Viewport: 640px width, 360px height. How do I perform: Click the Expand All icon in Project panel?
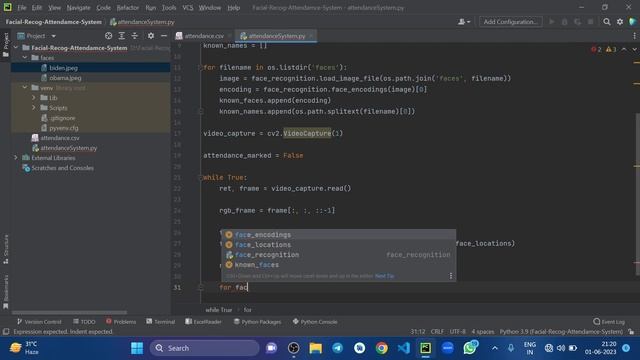pos(122,36)
